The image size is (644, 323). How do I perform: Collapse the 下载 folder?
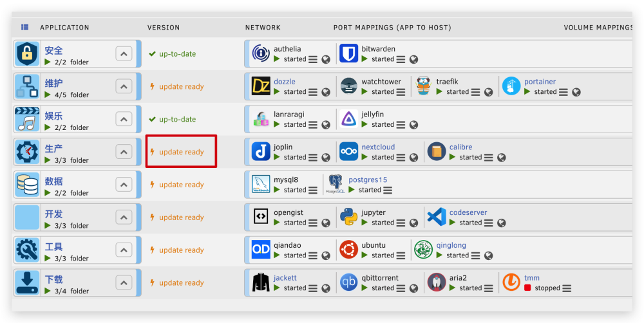tap(124, 282)
